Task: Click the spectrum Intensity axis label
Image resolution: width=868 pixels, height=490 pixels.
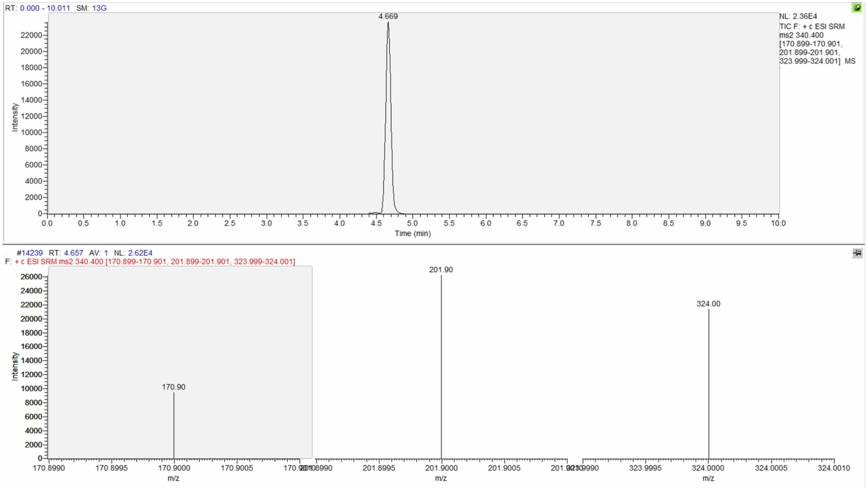Action: coord(15,366)
